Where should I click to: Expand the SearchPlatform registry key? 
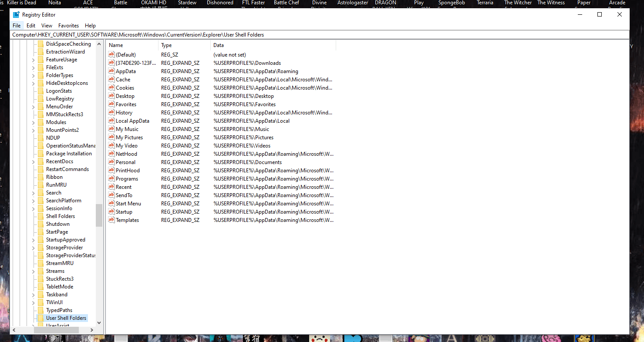(x=34, y=201)
